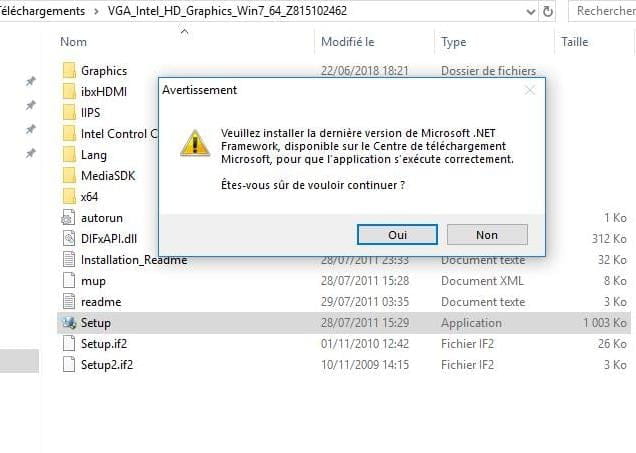Expand breadcrumb chevron after Téléchargements

point(96,11)
